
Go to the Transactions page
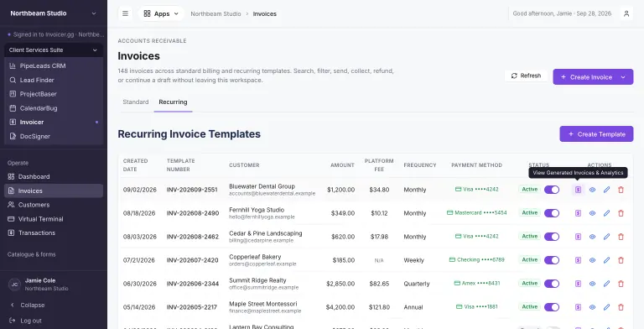coord(54,232)
